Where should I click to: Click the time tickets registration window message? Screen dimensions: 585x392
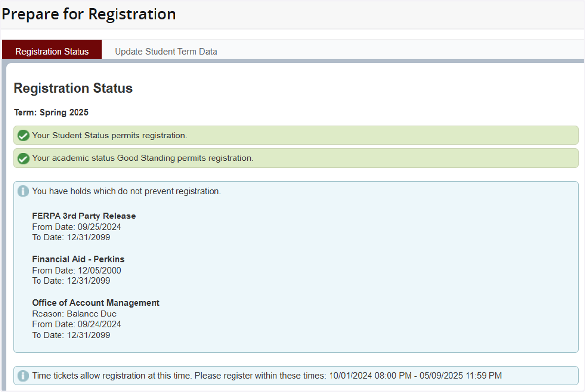tap(267, 376)
